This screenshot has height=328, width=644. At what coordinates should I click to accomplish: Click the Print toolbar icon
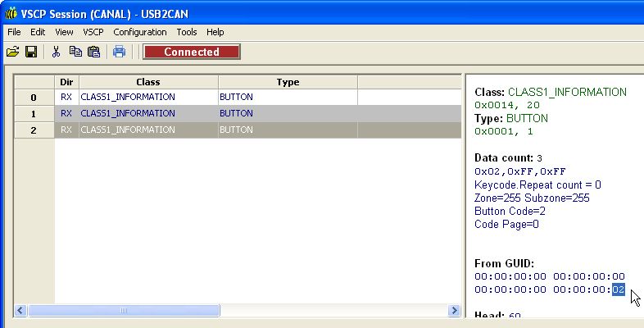119,52
